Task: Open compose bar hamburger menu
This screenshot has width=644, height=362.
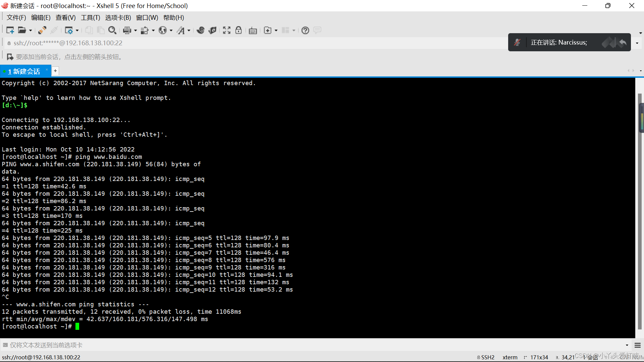Action: [638, 345]
